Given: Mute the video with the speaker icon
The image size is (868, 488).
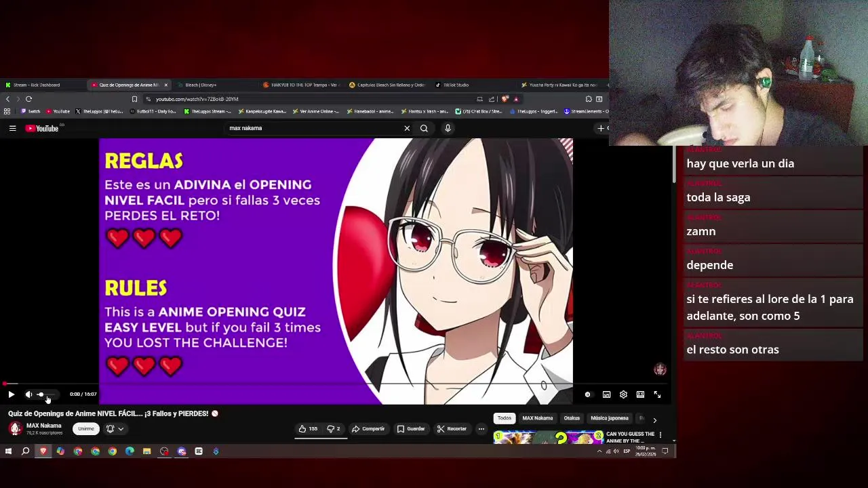Looking at the screenshot, I should pyautogui.click(x=28, y=394).
